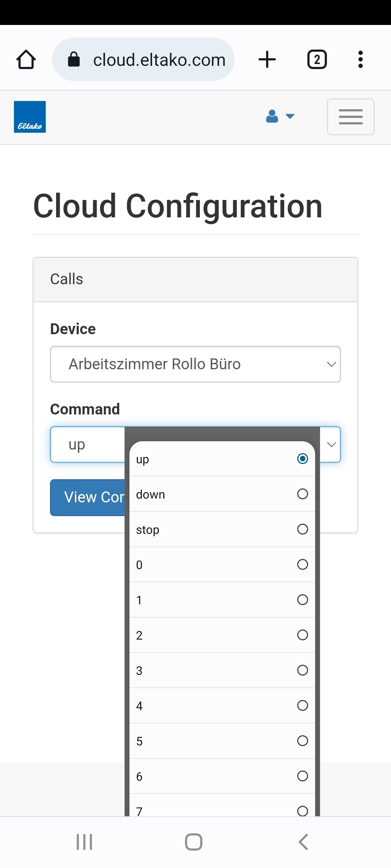Open the tab switcher showing 2 tabs

[317, 59]
